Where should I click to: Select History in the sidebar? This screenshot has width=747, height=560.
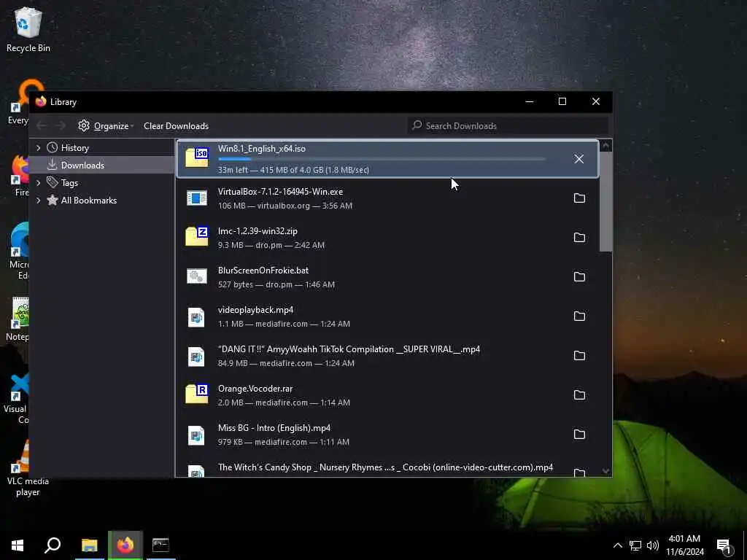(75, 148)
